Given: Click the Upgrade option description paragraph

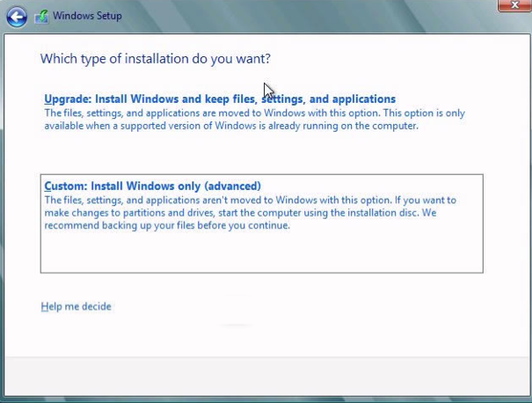Looking at the screenshot, I should pos(254,120).
